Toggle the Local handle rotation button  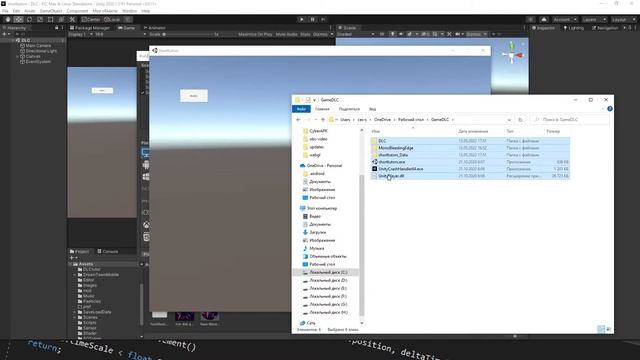pos(112,19)
